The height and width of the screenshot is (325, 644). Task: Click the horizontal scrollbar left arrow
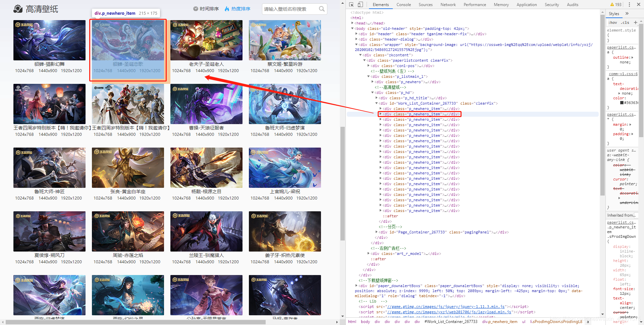point(3,322)
